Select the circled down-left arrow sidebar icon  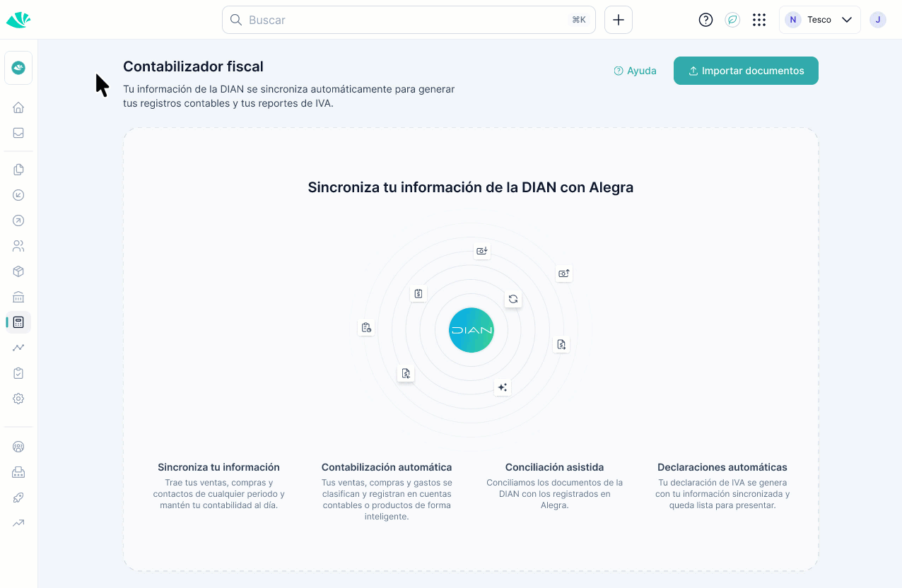coord(18,195)
